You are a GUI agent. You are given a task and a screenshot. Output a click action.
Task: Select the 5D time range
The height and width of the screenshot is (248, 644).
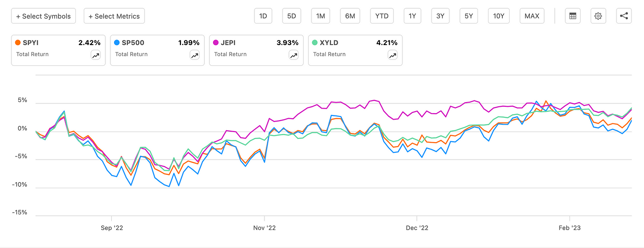(x=292, y=16)
